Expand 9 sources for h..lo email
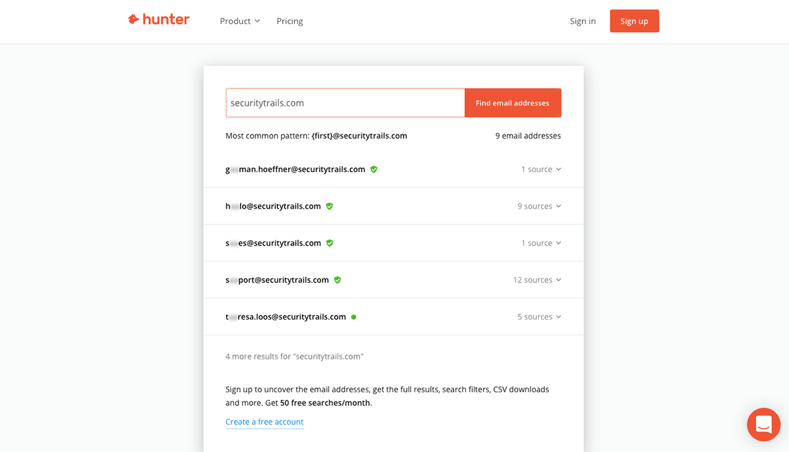 [539, 206]
